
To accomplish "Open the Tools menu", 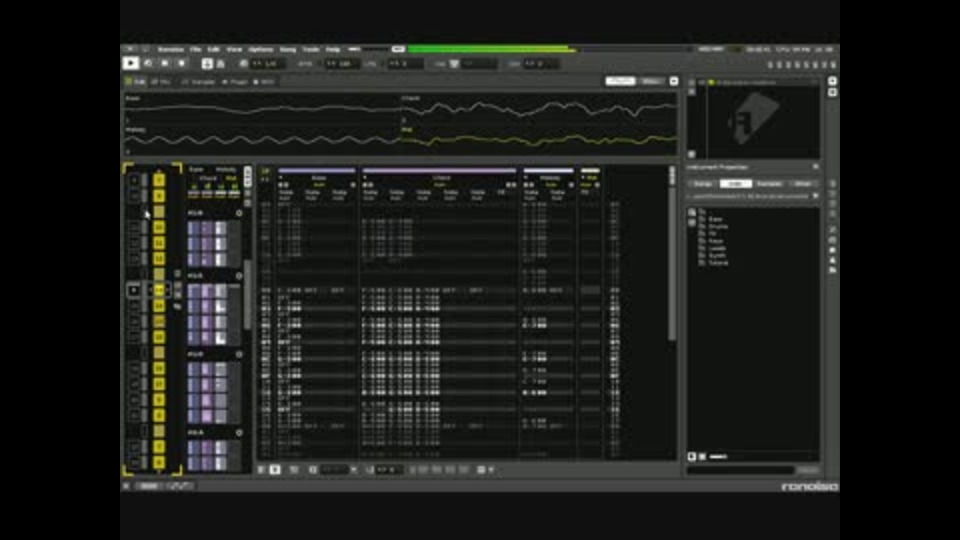I will click(311, 49).
